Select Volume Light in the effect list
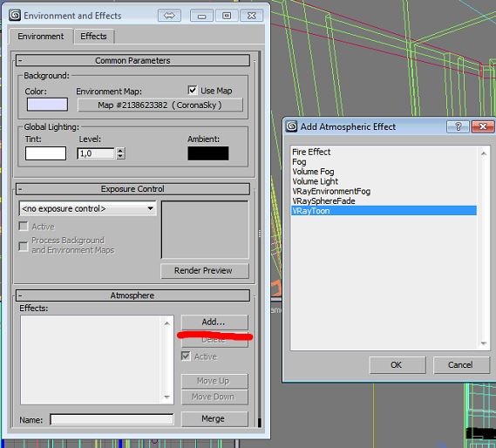 click(x=315, y=181)
